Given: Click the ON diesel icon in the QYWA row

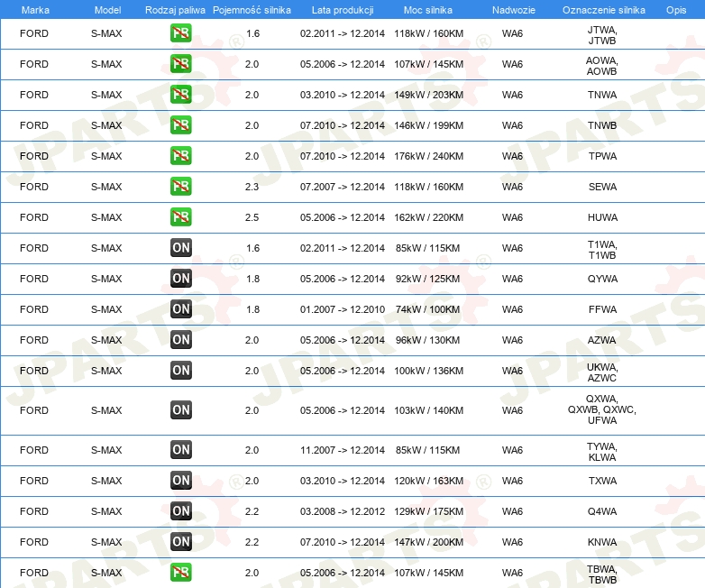Looking at the screenshot, I should [x=180, y=278].
